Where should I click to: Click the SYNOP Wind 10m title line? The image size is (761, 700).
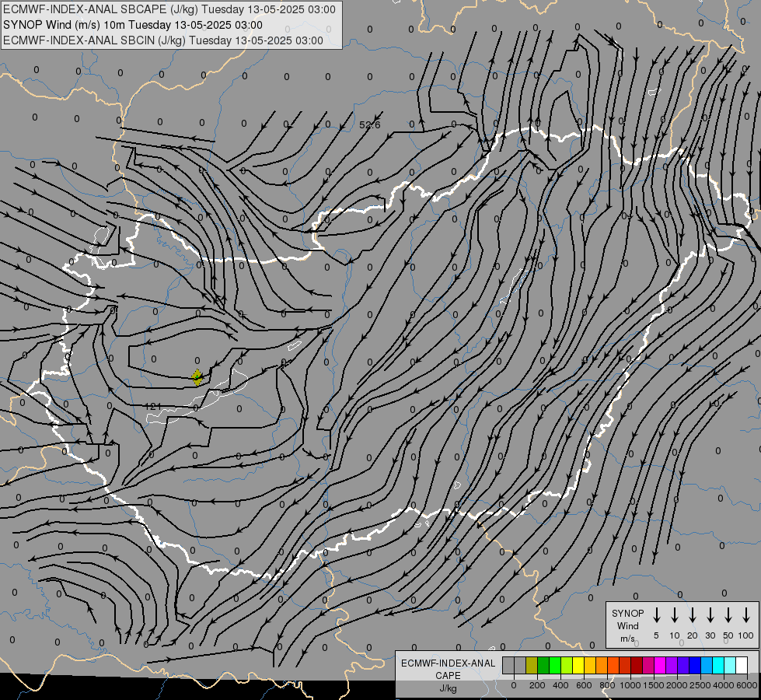(x=132, y=25)
